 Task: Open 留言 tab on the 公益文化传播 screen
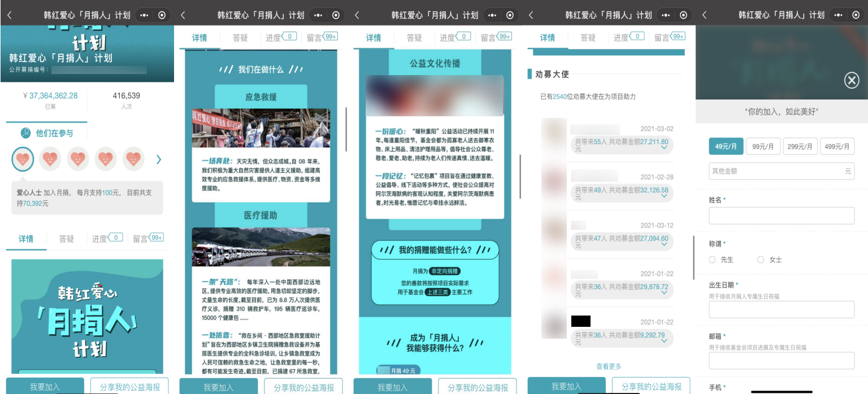pyautogui.click(x=496, y=38)
